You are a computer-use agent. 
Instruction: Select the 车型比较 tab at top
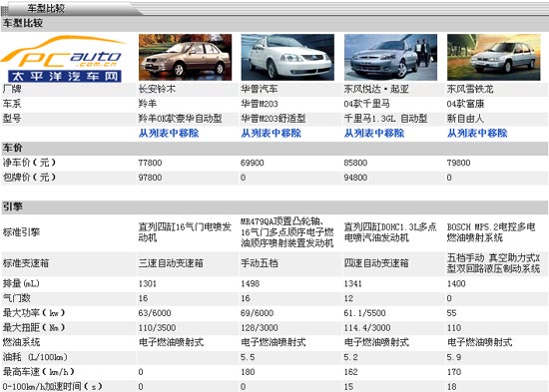point(46,8)
